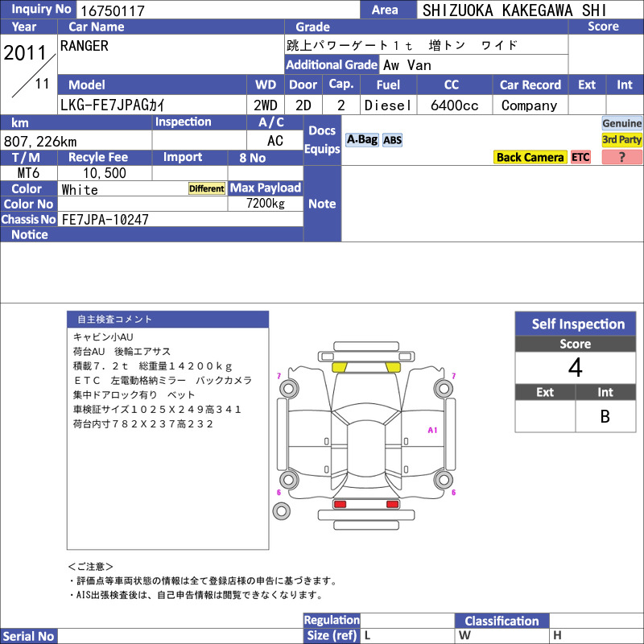644x644 pixels.
Task: Click the self-inspection comment box header
Action: coord(167,319)
